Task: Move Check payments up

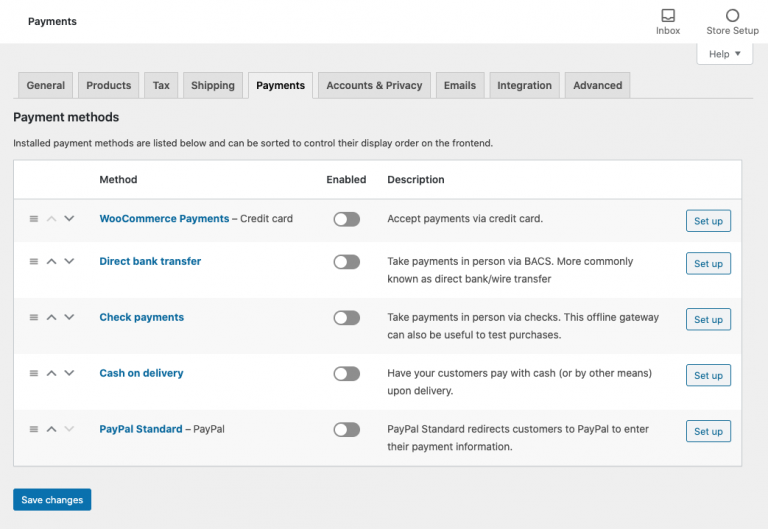Action: [51, 317]
